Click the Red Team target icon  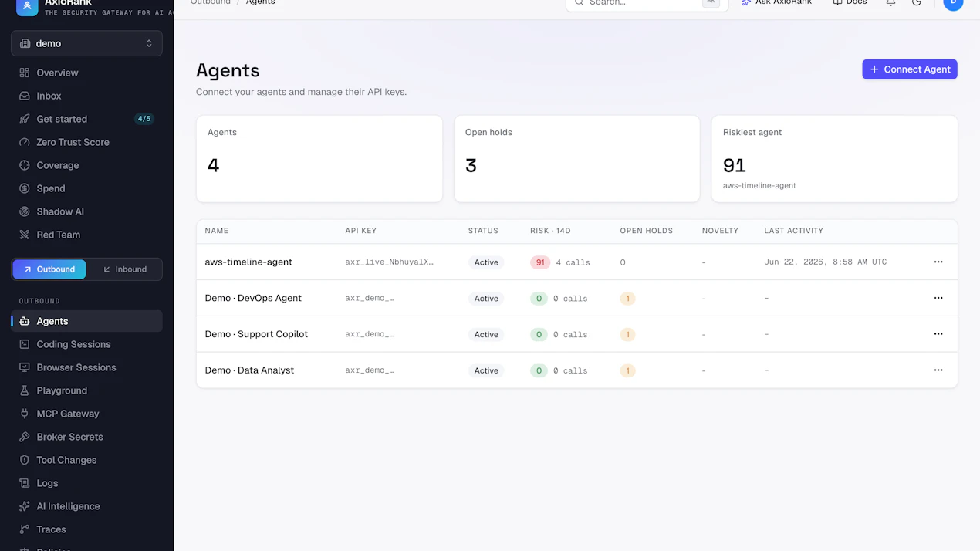[x=25, y=235]
